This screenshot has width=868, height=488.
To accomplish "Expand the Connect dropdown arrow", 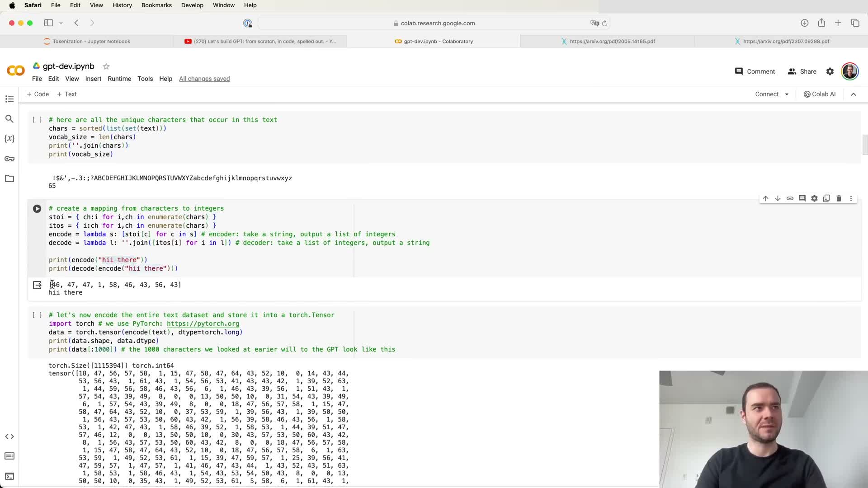I will 787,94.
